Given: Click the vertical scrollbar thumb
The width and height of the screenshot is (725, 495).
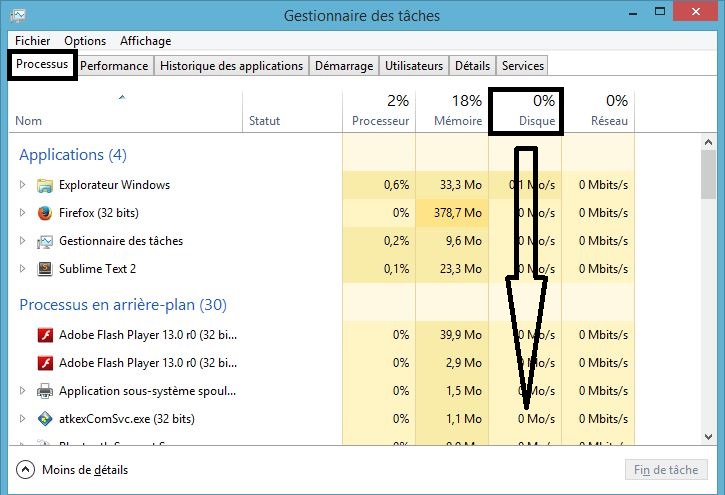Looking at the screenshot, I should 708,175.
